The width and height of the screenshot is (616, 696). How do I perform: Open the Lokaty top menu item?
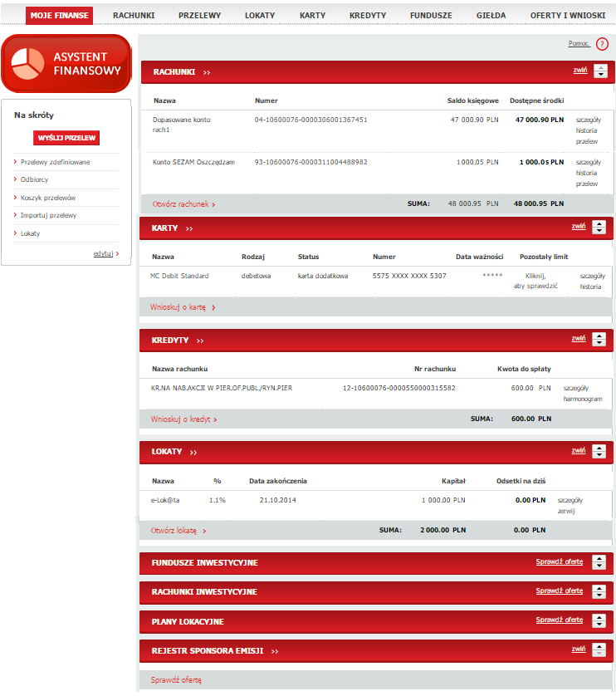pos(260,16)
